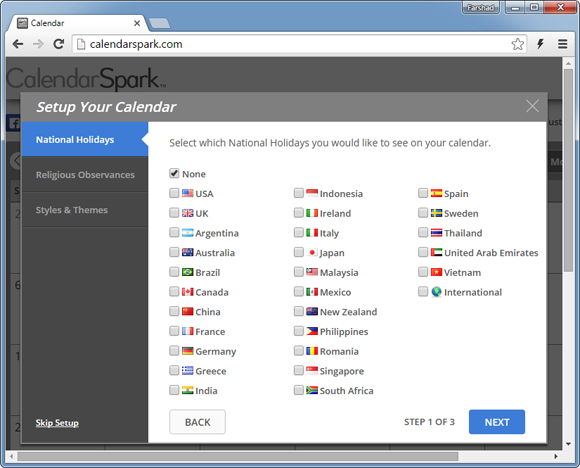Open a new browser tab
580x468 pixels.
[159, 23]
